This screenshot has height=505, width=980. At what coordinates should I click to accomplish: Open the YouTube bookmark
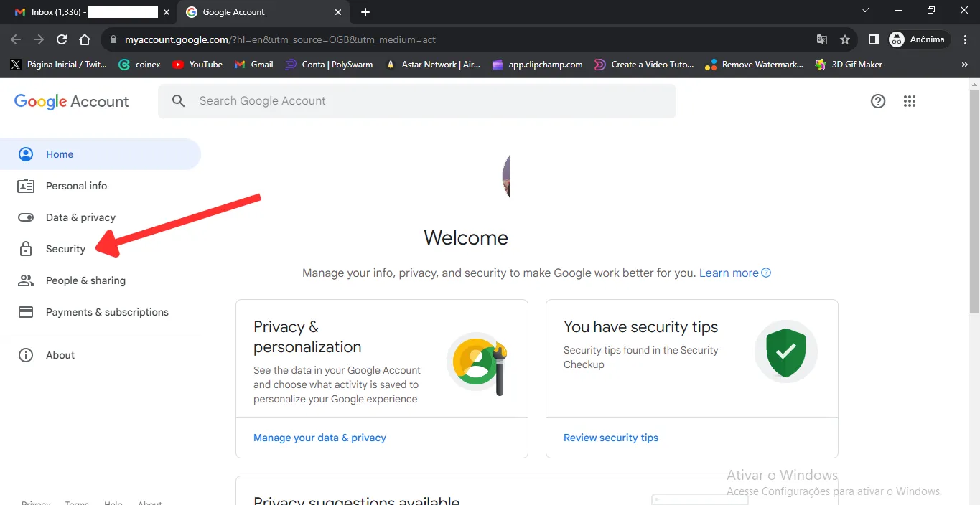coord(197,65)
